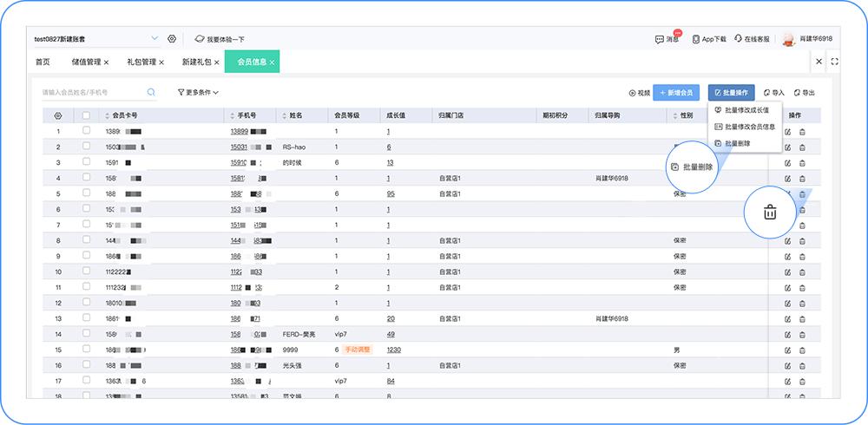Sort by 姓名 column arrows
Viewport: 868px width, 425px height.
(x=285, y=115)
